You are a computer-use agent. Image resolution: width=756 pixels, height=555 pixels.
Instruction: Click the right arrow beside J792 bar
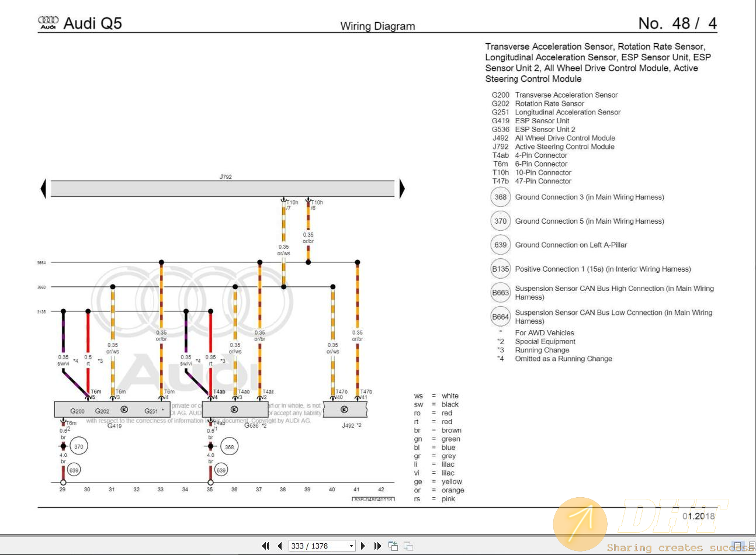402,189
